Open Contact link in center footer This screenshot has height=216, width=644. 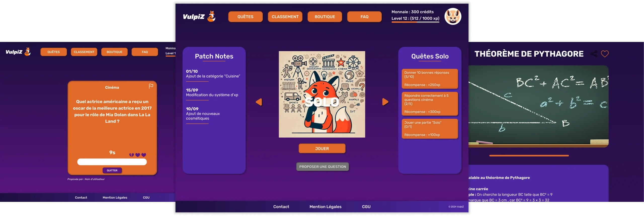click(281, 207)
